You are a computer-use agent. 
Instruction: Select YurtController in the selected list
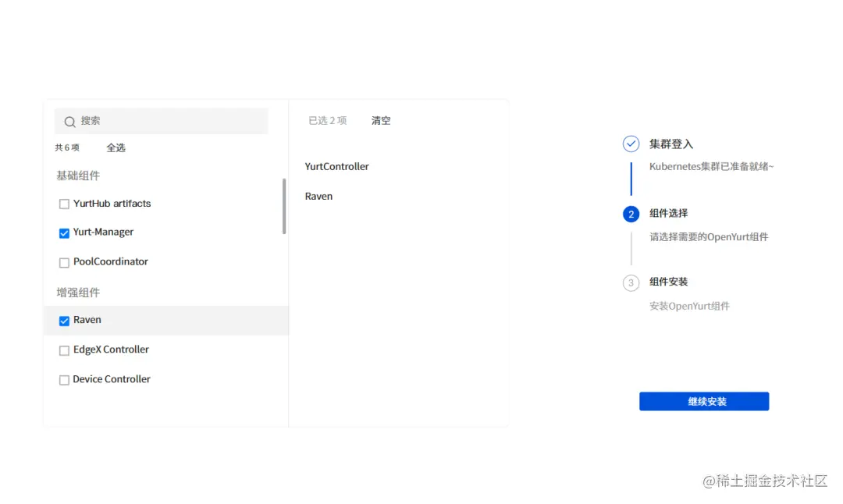pos(336,166)
